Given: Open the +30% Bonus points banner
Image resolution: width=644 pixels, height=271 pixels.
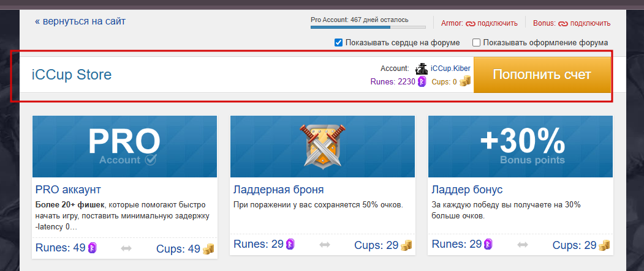Looking at the screenshot, I should [520, 146].
